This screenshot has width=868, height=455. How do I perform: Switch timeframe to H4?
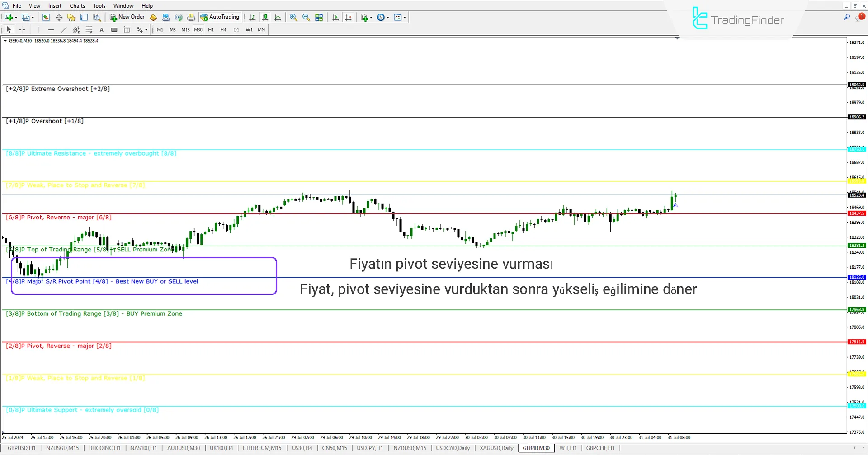tap(223, 29)
